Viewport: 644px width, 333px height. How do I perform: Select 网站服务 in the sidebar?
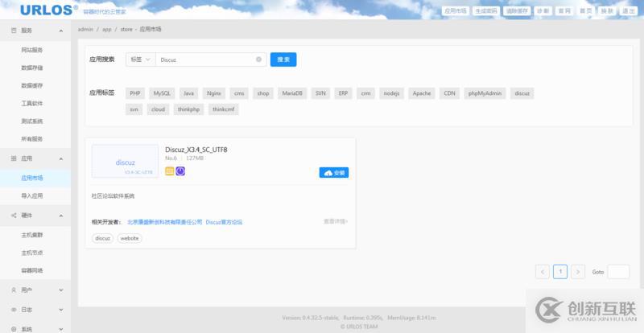[x=32, y=50]
